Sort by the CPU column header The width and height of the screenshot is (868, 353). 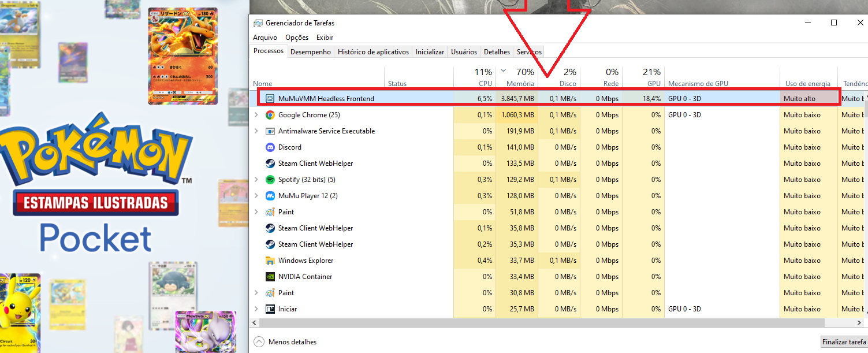tap(475, 77)
